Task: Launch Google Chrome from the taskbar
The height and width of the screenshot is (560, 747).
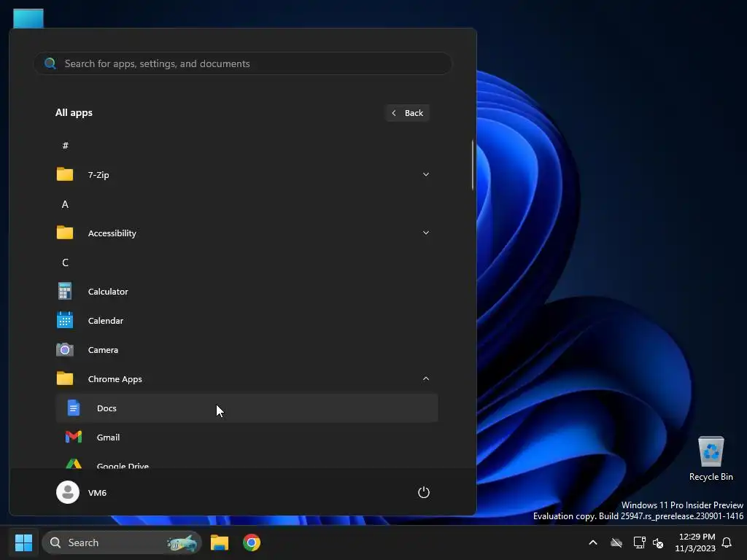Action: point(252,542)
